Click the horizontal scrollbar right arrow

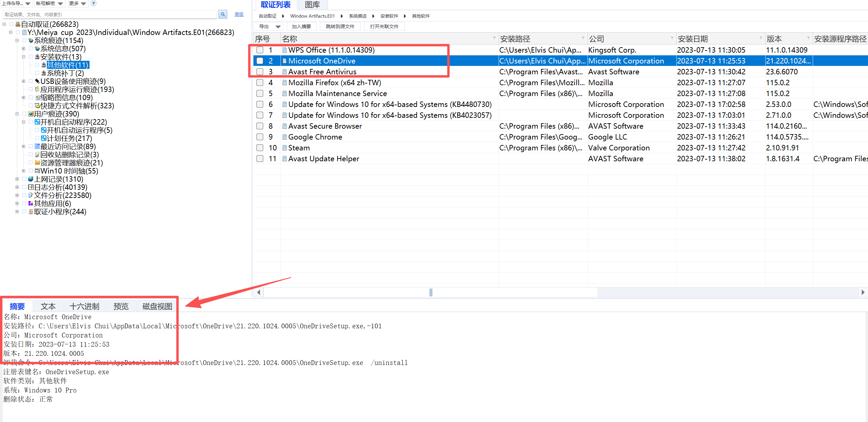tap(863, 292)
